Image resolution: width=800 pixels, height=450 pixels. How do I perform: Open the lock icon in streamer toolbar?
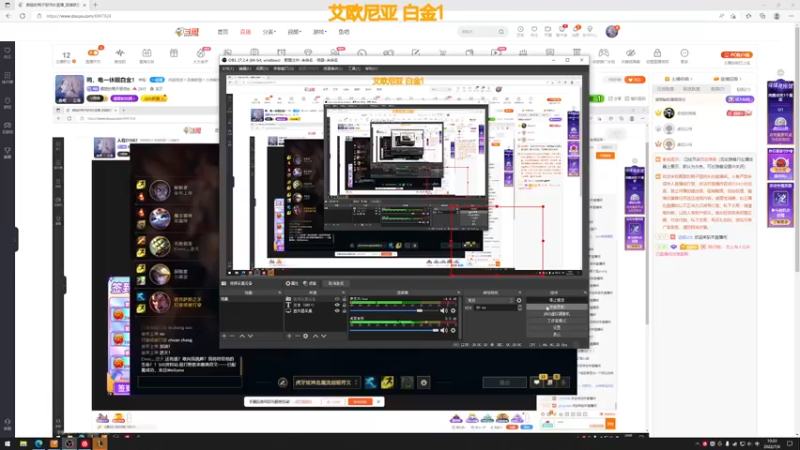coord(657,55)
